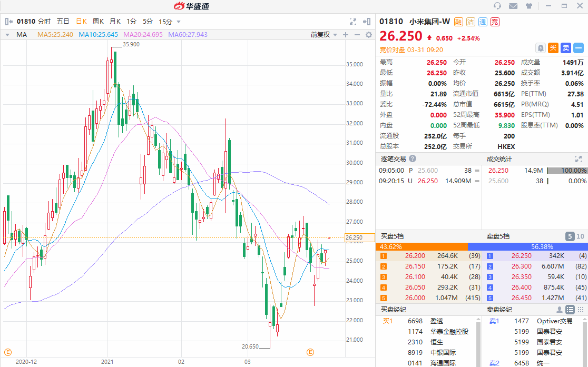The width and height of the screenshot is (588, 367).
Task: Click the 成交统计 panel header
Action: [x=499, y=159]
